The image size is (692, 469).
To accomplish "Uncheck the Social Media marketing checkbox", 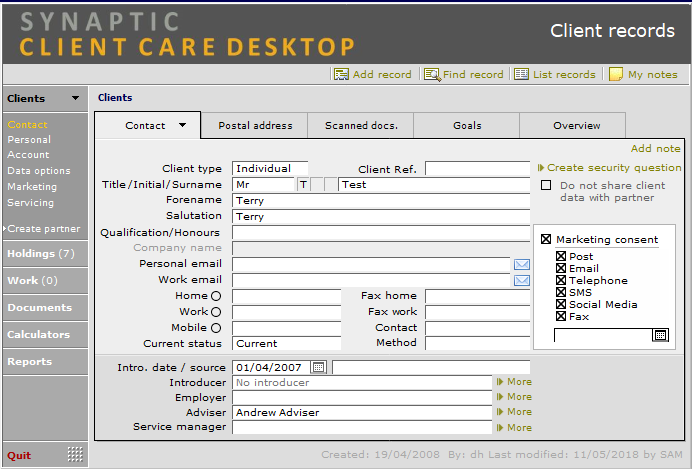I will [561, 304].
